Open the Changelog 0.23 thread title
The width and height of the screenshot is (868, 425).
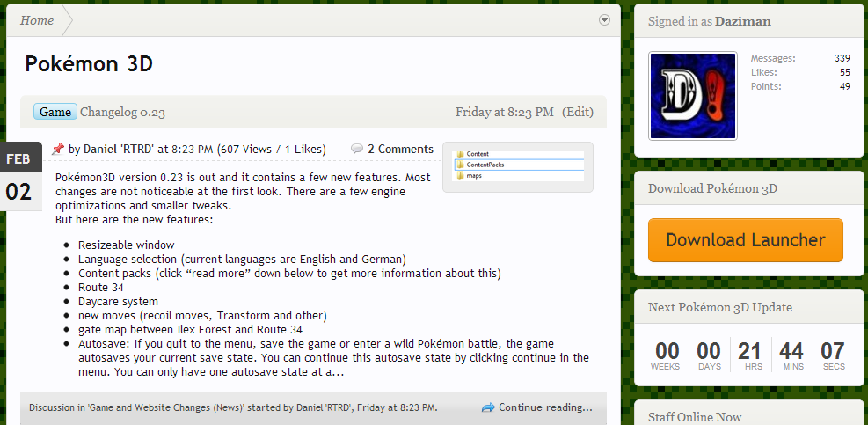[122, 113]
